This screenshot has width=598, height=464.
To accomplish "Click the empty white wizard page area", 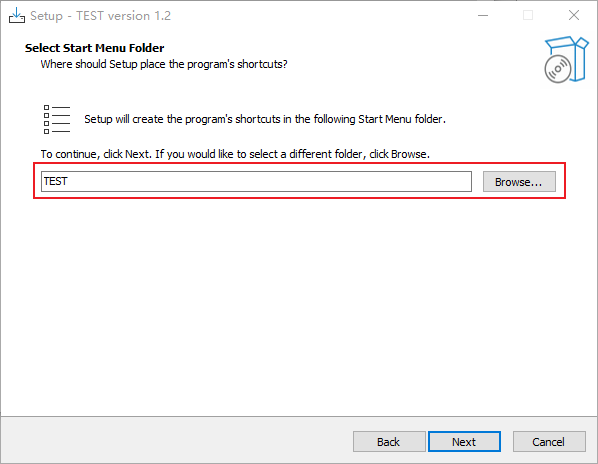I will coord(299,305).
